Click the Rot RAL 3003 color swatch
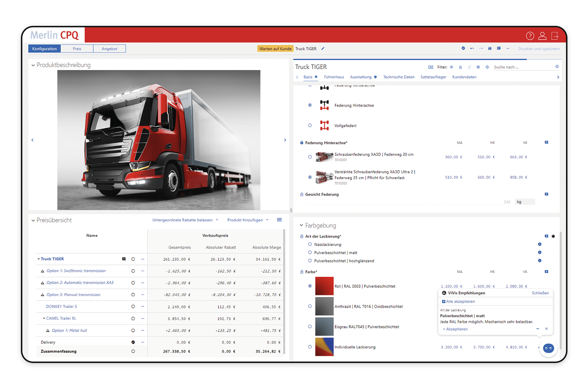The image size is (588, 386). 324,286
